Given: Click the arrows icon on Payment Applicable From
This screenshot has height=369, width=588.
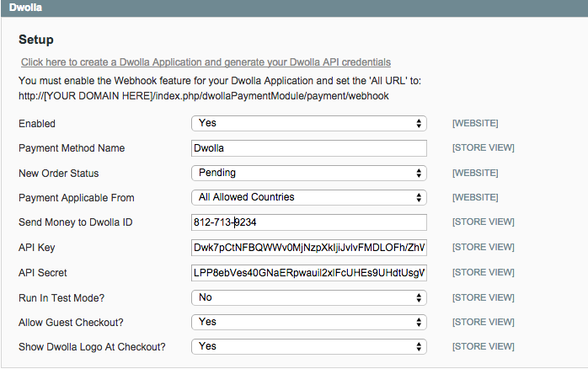Looking at the screenshot, I should pyautogui.click(x=419, y=198).
